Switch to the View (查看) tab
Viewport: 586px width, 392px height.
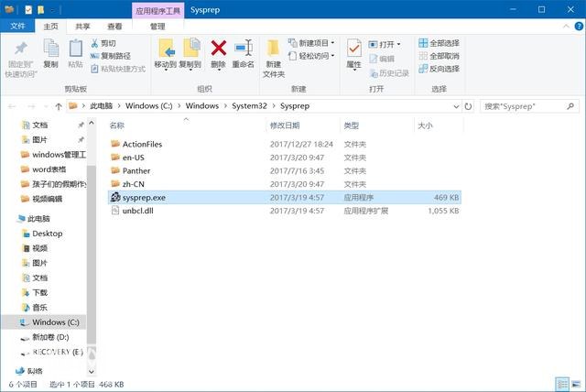[114, 27]
